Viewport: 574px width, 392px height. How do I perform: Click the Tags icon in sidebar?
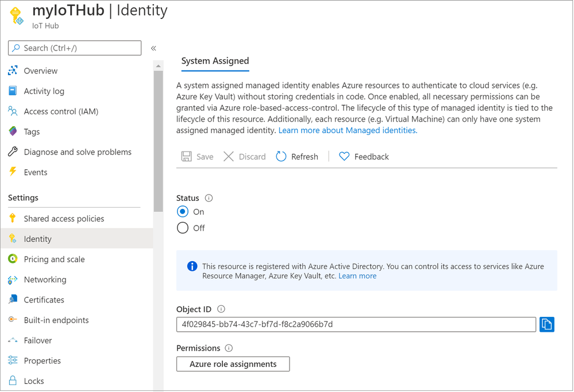[13, 131]
